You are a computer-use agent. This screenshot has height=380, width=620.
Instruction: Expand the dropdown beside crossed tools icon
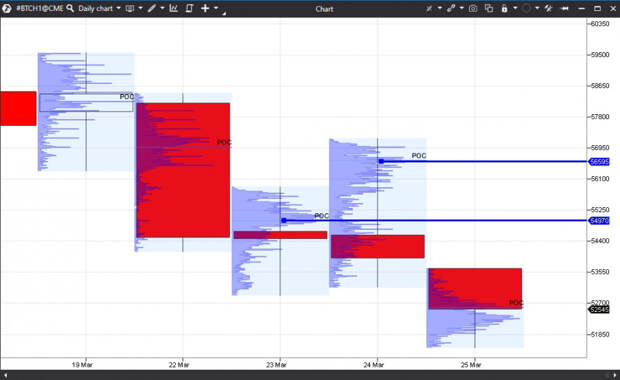[439, 8]
